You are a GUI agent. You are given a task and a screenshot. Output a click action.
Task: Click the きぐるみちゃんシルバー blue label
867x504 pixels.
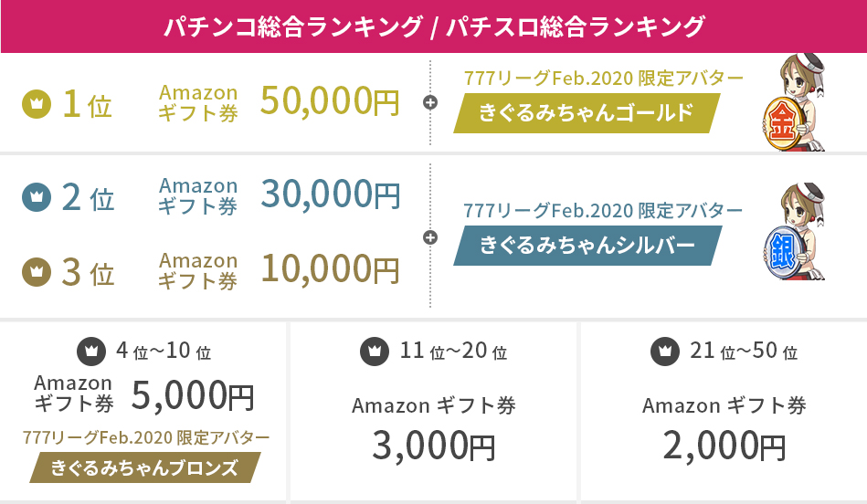(587, 246)
